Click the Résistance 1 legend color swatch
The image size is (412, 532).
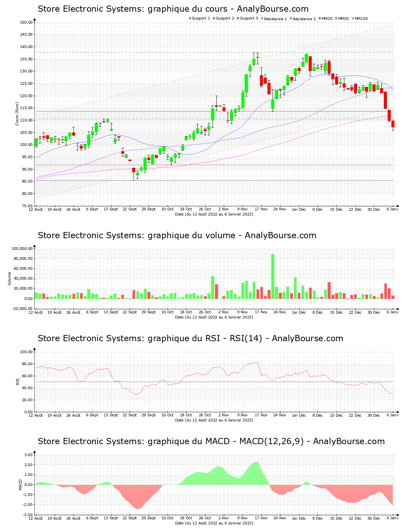[x=262, y=19]
